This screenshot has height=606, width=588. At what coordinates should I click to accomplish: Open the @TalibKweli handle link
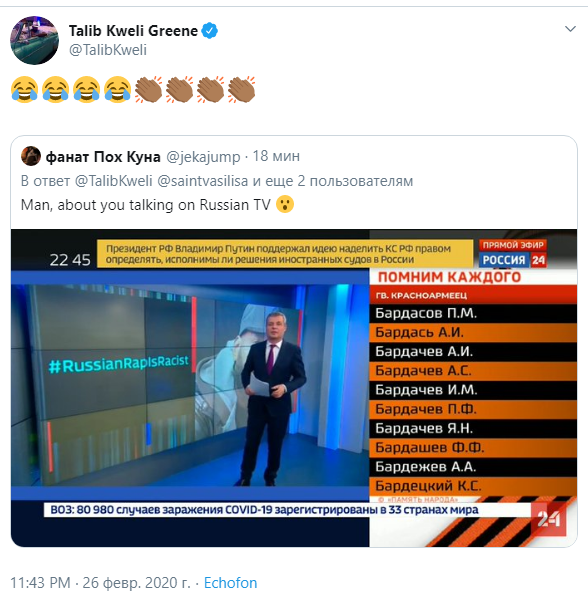coord(108,50)
